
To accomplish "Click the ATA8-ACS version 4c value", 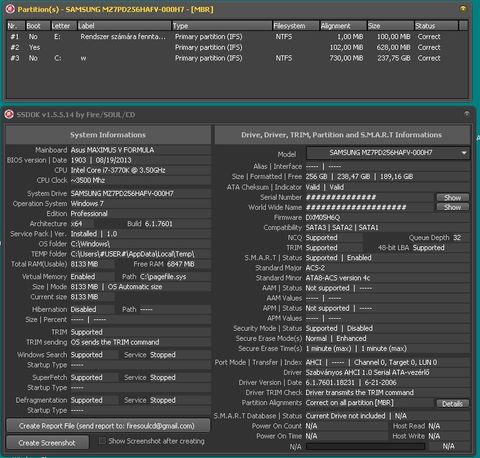I will 338,278.
